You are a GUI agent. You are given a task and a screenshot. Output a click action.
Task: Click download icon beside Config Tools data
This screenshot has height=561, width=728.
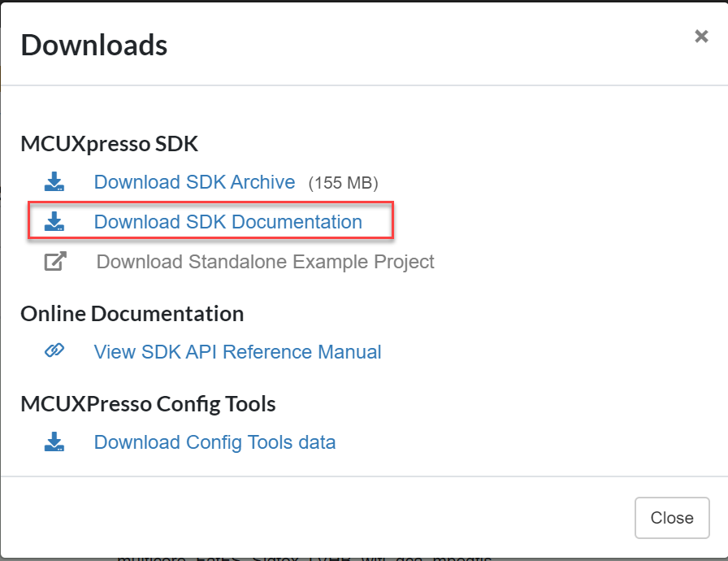[x=54, y=442]
